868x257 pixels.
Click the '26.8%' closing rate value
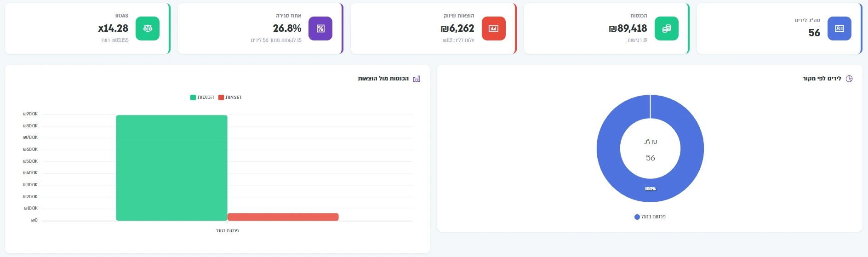[x=287, y=29]
